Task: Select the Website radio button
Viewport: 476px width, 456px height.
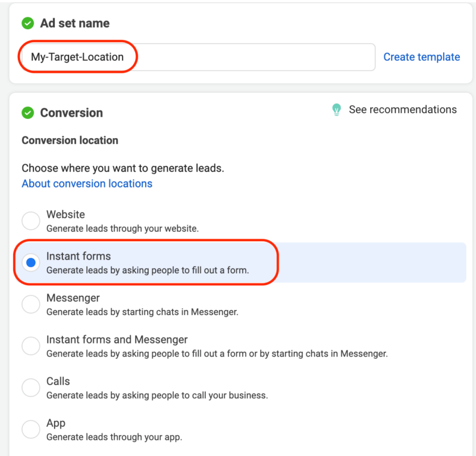Action: (31, 220)
